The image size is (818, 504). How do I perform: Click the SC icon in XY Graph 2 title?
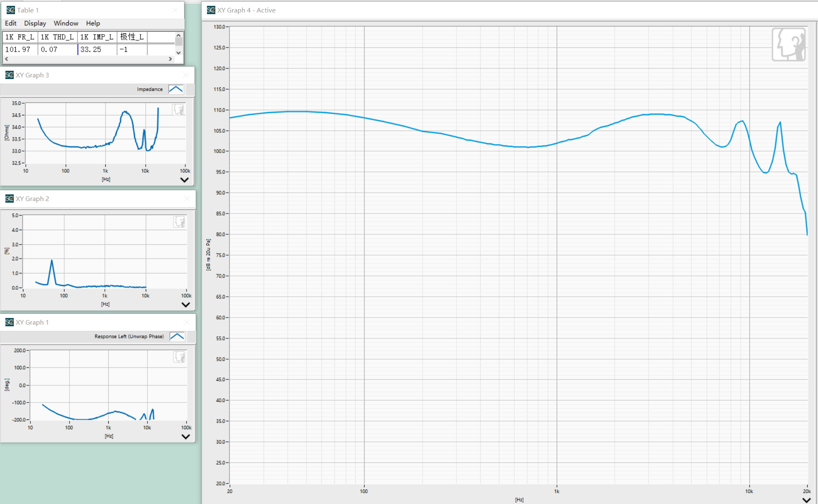[9, 199]
